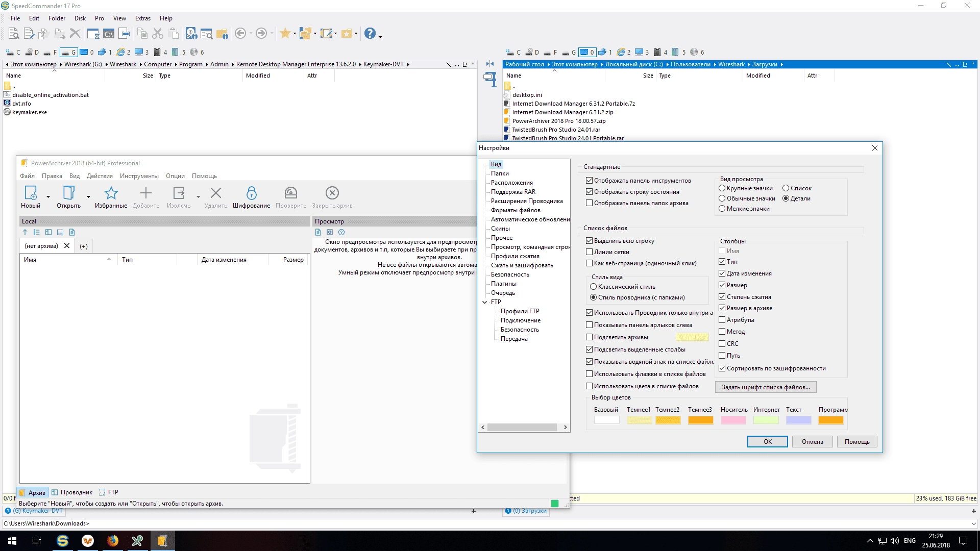Enable the CRC column checkbox
This screenshot has height=551, width=980.
722,344
